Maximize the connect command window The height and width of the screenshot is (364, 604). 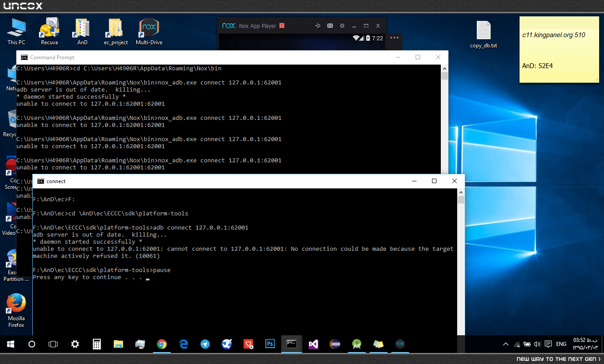434,181
